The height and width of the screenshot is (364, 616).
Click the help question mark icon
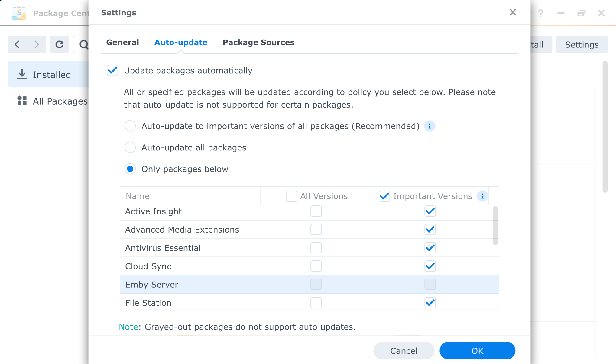click(x=541, y=13)
